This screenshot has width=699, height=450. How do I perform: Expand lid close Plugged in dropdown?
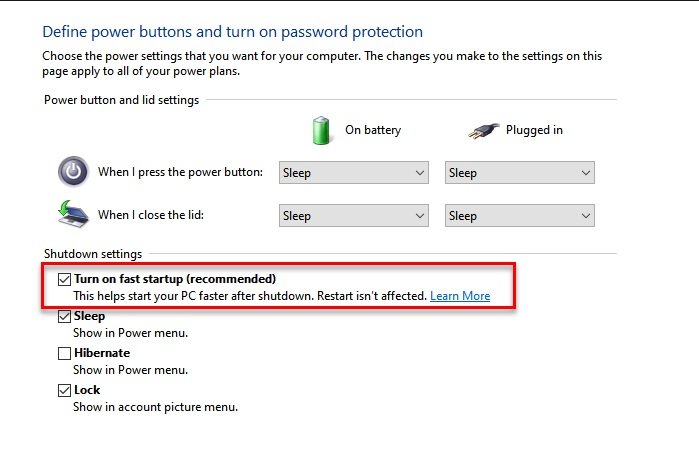(519, 215)
